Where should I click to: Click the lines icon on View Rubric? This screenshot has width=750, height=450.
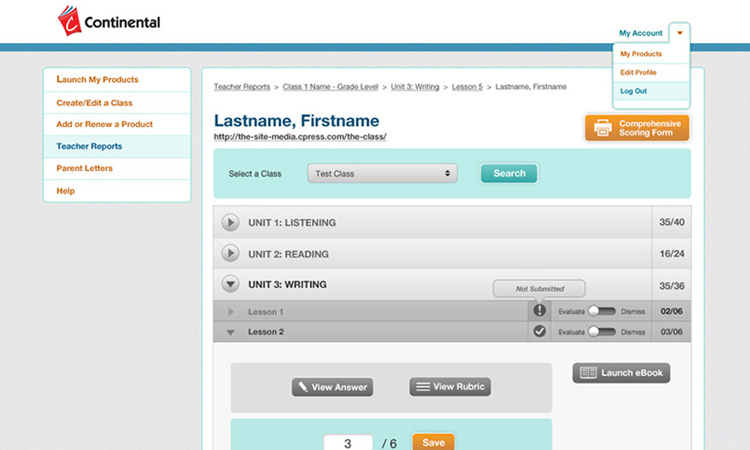(423, 386)
